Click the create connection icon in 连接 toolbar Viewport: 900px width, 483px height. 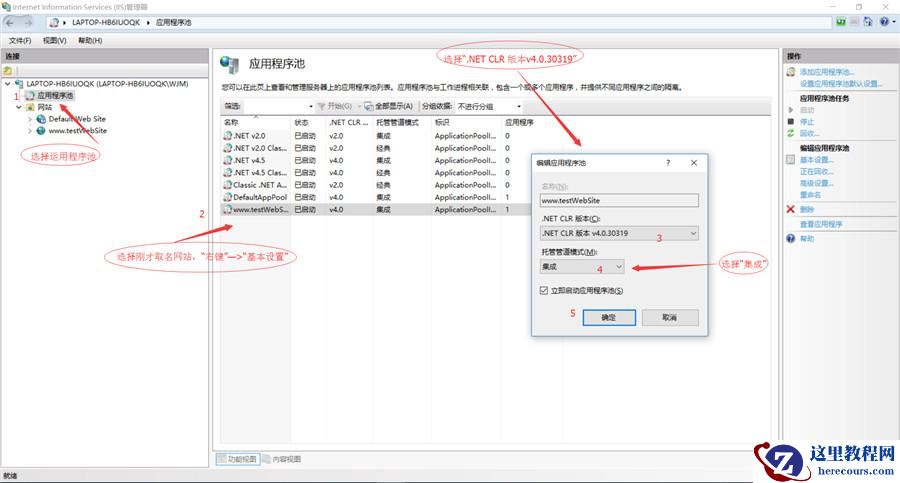7,71
